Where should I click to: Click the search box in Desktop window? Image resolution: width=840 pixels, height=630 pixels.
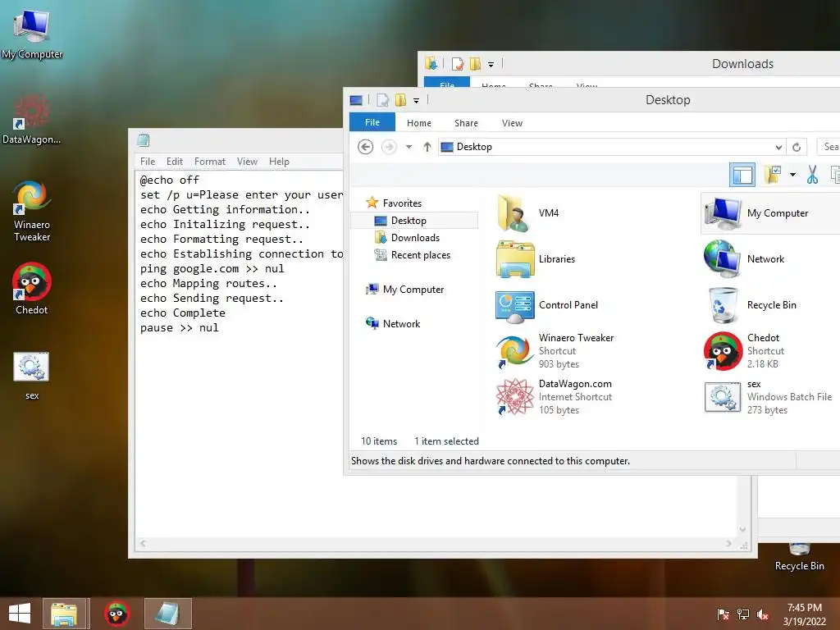point(829,147)
